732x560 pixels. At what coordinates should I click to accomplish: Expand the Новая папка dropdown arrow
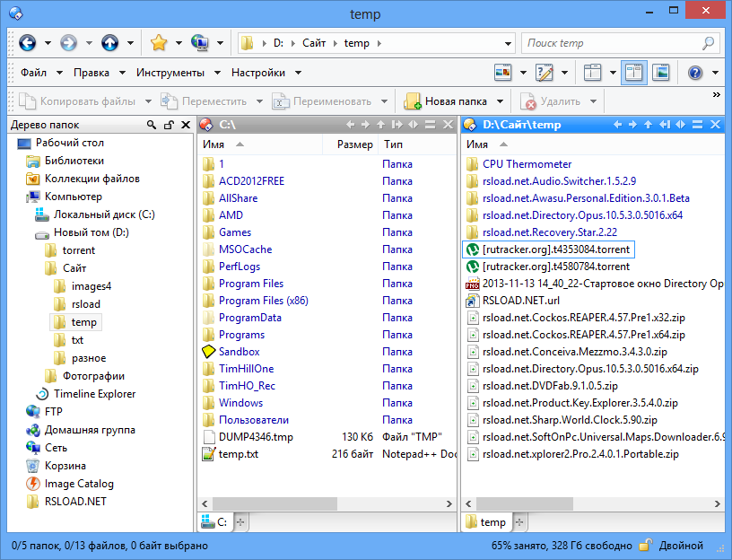coord(501,101)
